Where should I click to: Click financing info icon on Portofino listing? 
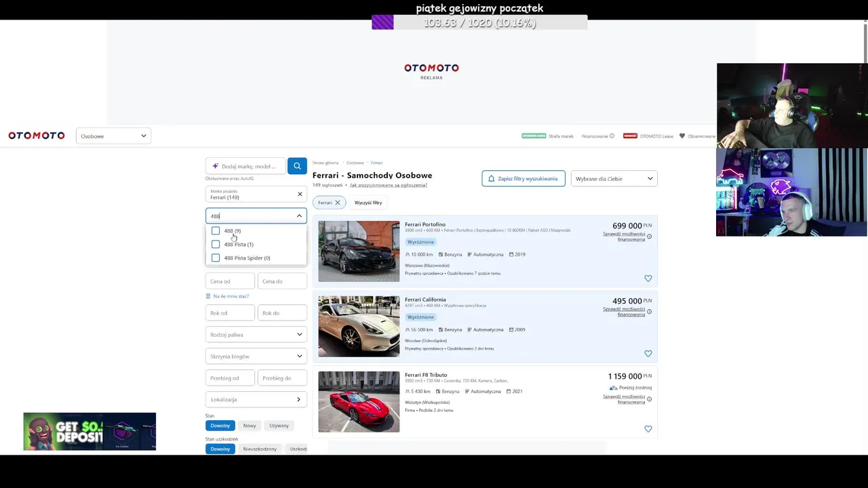pos(649,237)
